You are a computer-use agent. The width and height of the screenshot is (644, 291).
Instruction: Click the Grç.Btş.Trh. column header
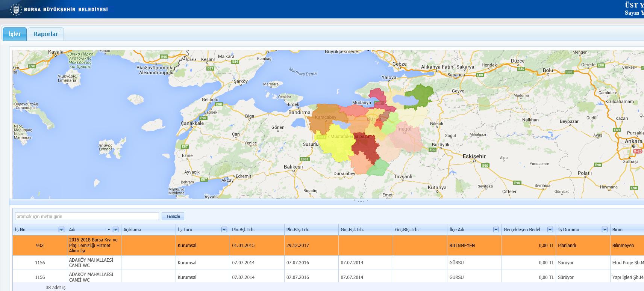[420, 229]
